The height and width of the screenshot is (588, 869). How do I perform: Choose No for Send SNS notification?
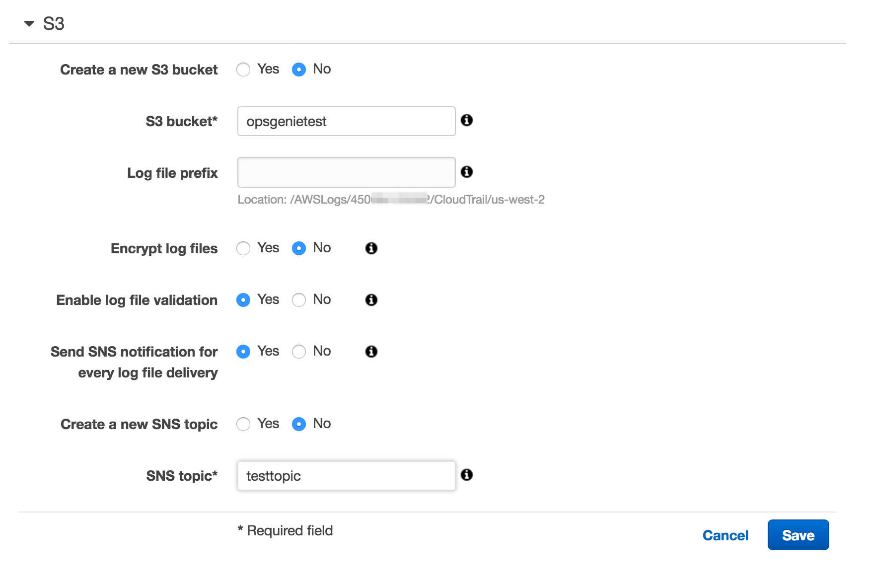(299, 352)
